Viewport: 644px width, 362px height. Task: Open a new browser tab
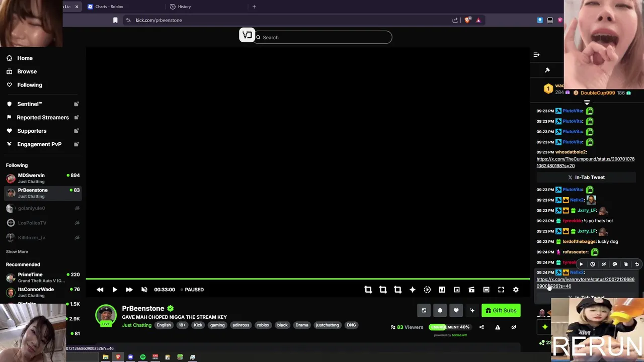[x=254, y=7]
